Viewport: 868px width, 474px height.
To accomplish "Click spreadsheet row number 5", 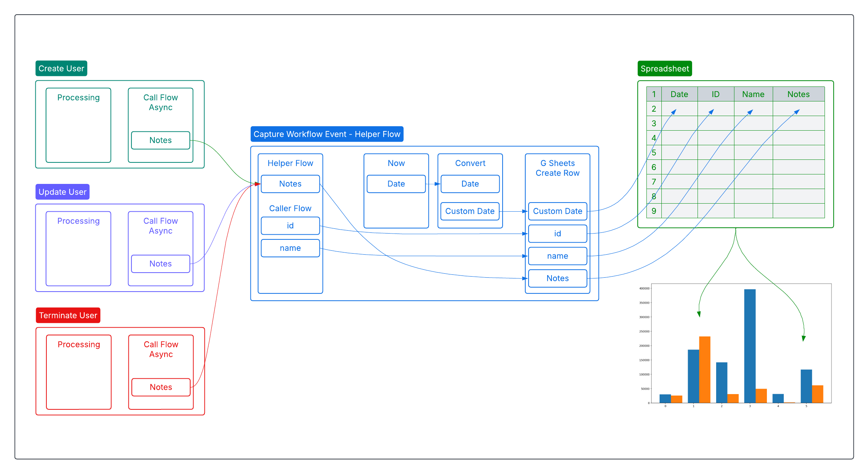I will (654, 153).
